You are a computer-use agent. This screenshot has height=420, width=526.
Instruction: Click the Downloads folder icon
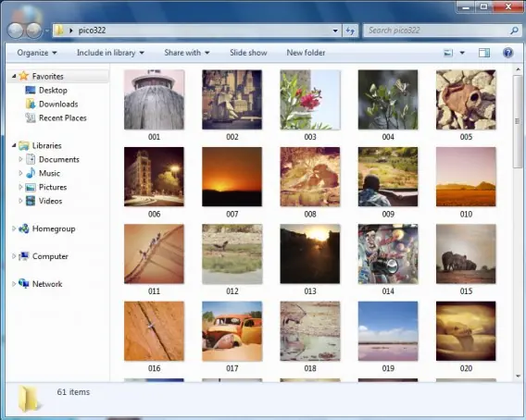(x=31, y=104)
